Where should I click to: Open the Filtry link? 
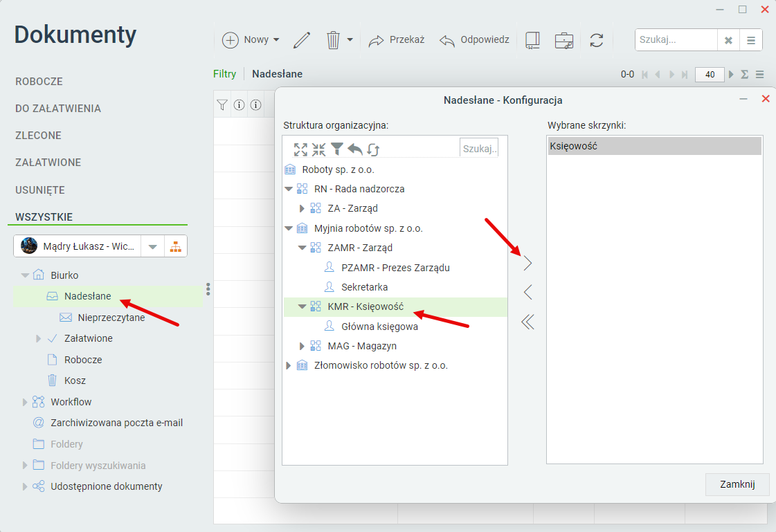224,74
